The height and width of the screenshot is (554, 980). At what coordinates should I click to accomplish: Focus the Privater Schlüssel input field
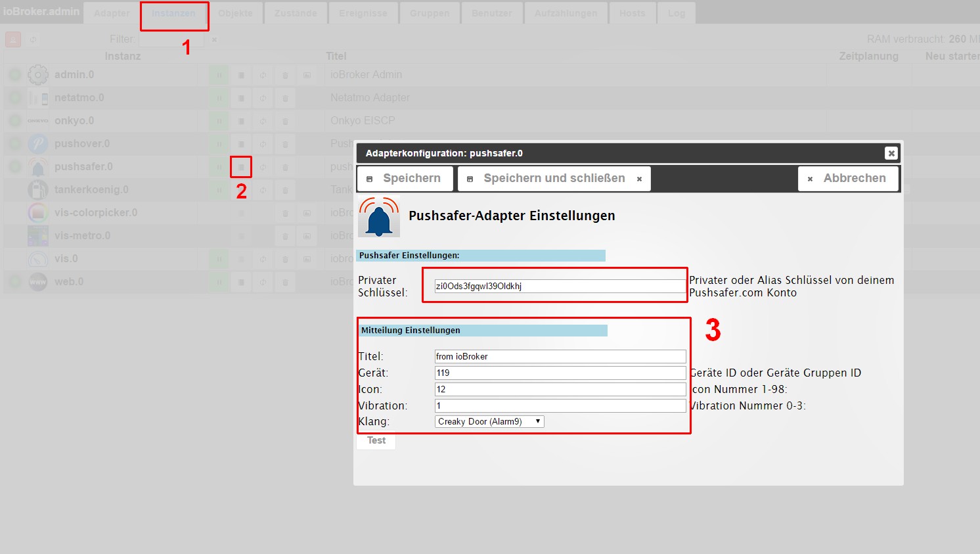[560, 286]
